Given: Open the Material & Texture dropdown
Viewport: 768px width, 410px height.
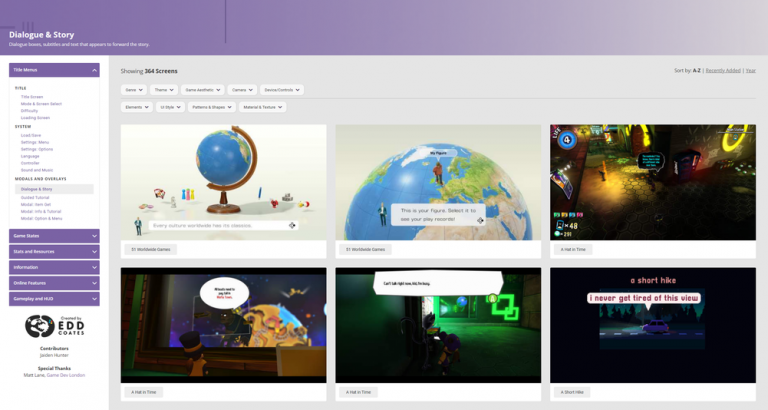Looking at the screenshot, I should click(x=262, y=107).
